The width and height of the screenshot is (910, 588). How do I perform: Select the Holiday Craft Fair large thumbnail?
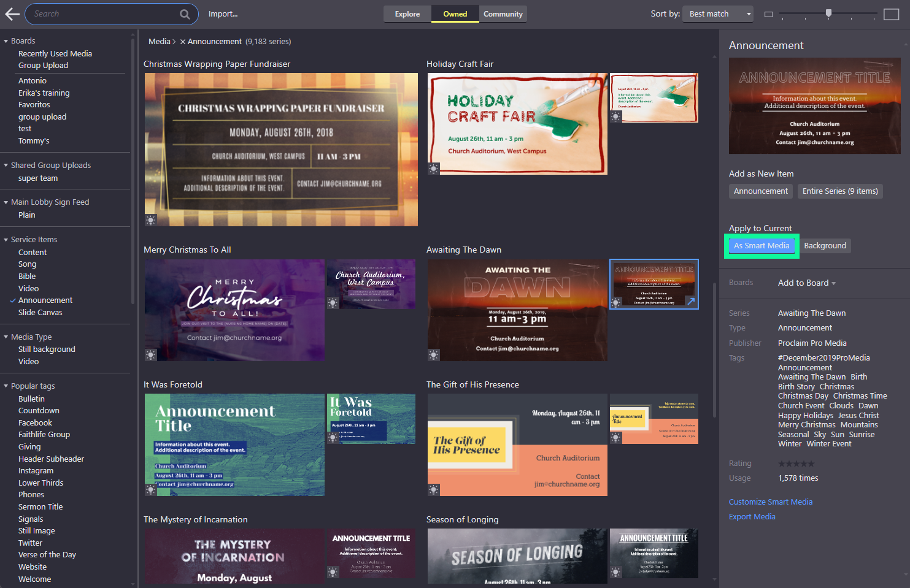tap(517, 124)
